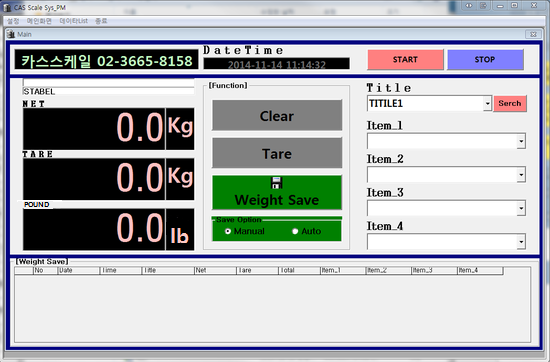
Task: Click the Title column header in table
Action: 168,270
